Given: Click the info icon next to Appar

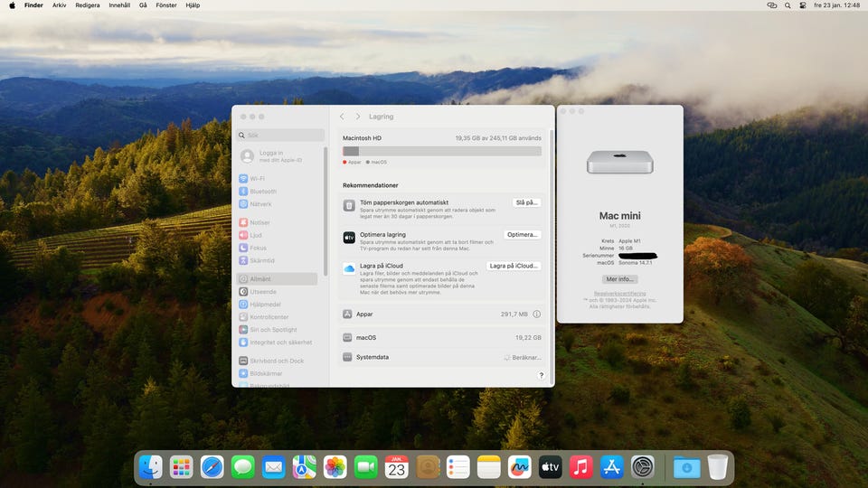Looking at the screenshot, I should coord(536,314).
